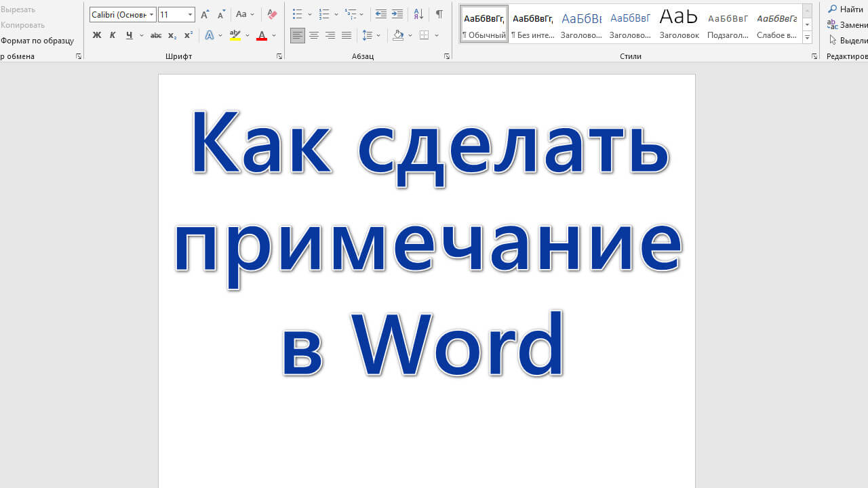Screen dimensions: 868x488
Task: Apply the Слабое в... emphasis style
Action: coord(776,24)
